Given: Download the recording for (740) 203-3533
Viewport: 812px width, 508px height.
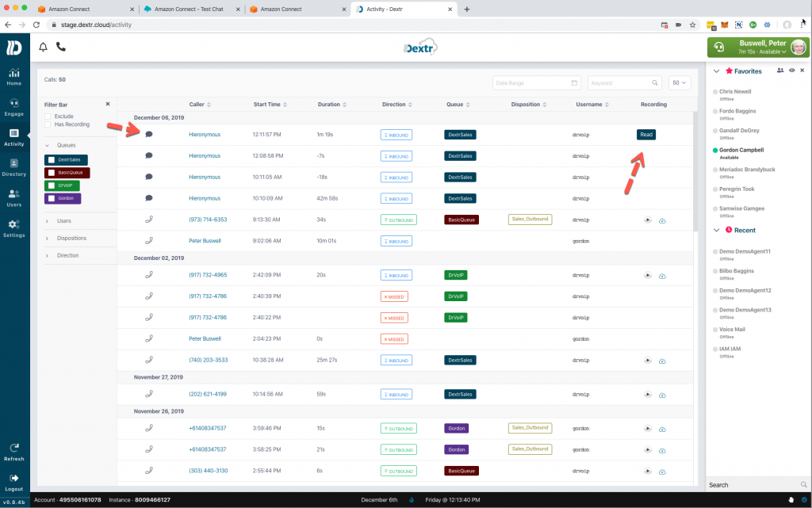Looking at the screenshot, I should [662, 361].
